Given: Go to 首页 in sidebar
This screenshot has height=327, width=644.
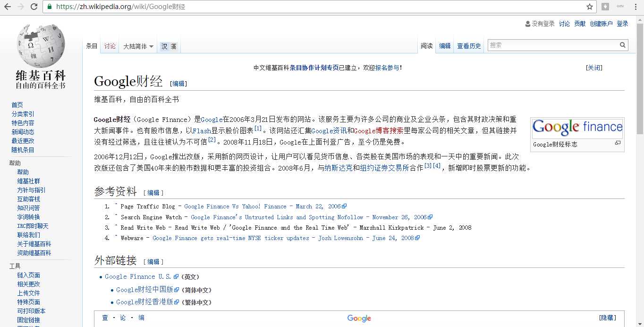Looking at the screenshot, I should tap(17, 105).
